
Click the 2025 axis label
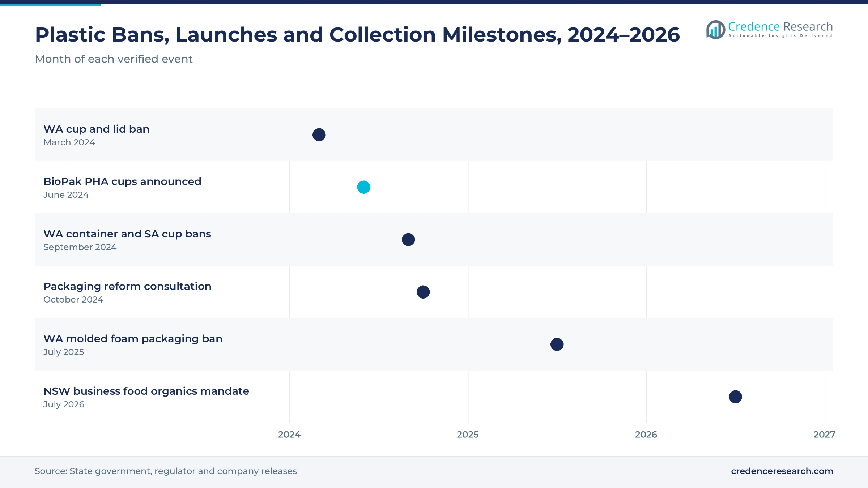tap(468, 435)
